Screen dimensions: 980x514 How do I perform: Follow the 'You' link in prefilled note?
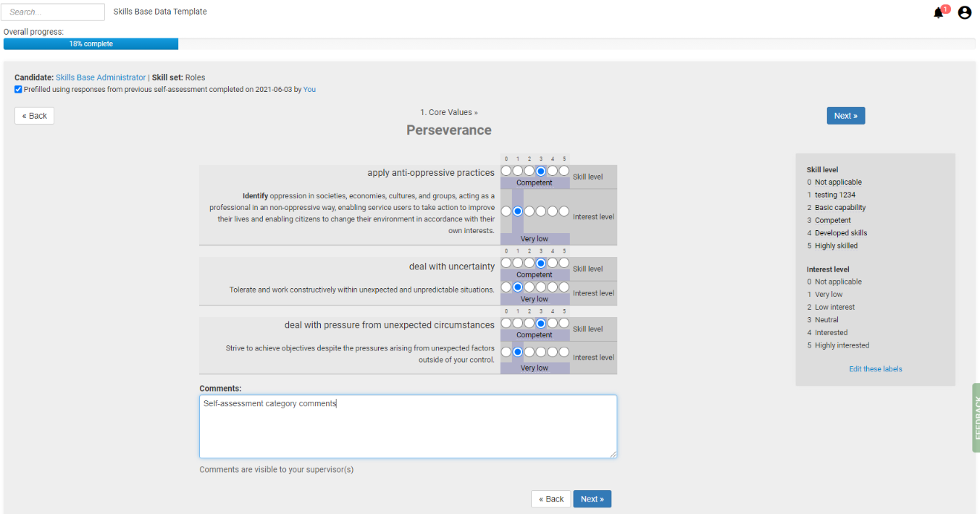click(309, 90)
